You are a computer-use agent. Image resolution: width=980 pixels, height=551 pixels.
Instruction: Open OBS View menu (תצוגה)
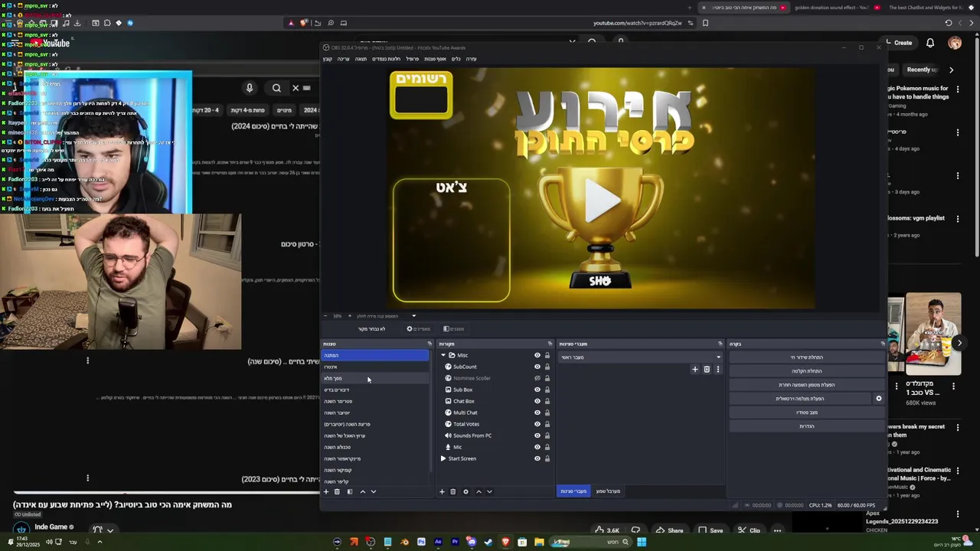click(x=361, y=59)
